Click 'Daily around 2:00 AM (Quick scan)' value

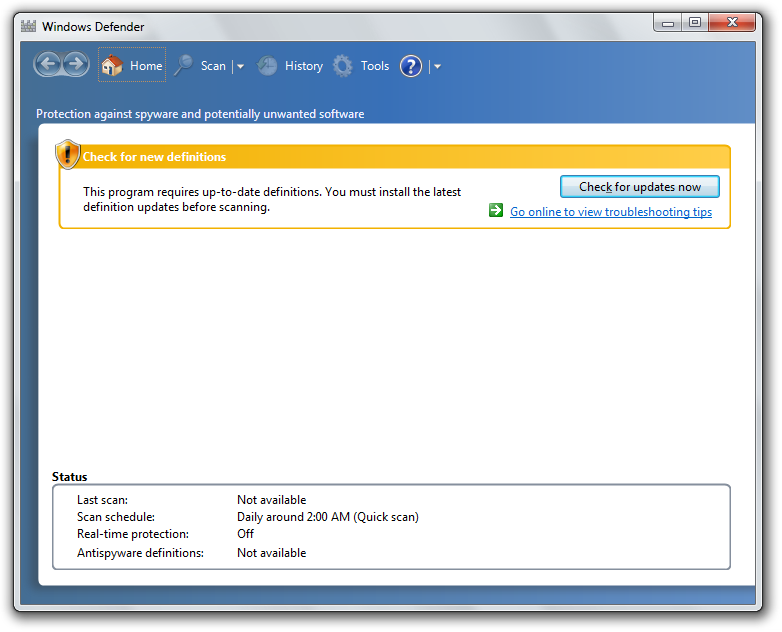pos(328,517)
